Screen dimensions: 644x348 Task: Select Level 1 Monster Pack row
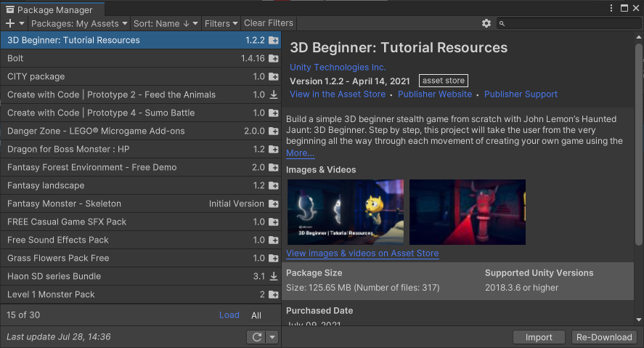pos(140,294)
